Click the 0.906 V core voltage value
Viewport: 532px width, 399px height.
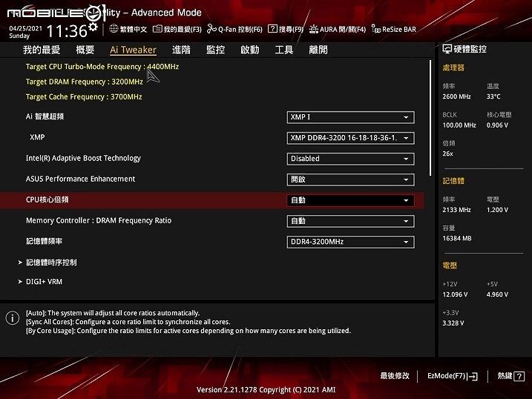click(497, 125)
